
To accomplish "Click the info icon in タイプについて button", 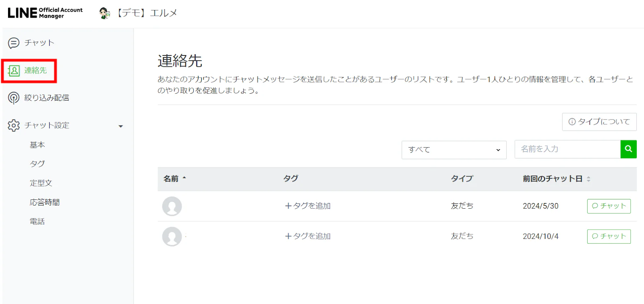I will (572, 122).
